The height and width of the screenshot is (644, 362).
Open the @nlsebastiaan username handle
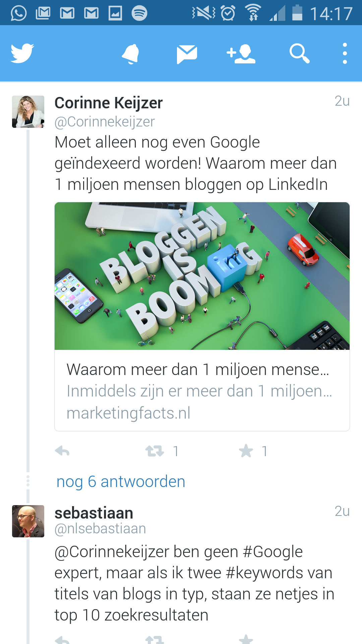(100, 529)
